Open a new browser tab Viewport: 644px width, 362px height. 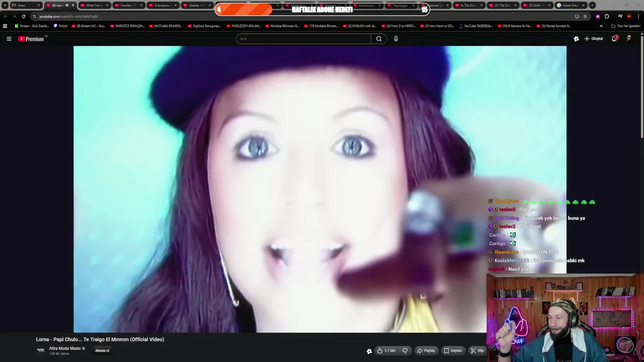592,5
